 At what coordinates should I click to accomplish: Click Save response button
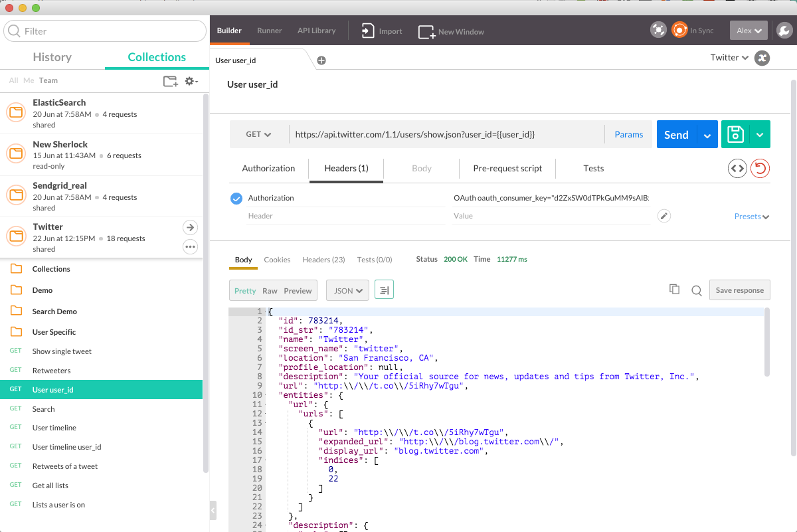[x=740, y=290]
